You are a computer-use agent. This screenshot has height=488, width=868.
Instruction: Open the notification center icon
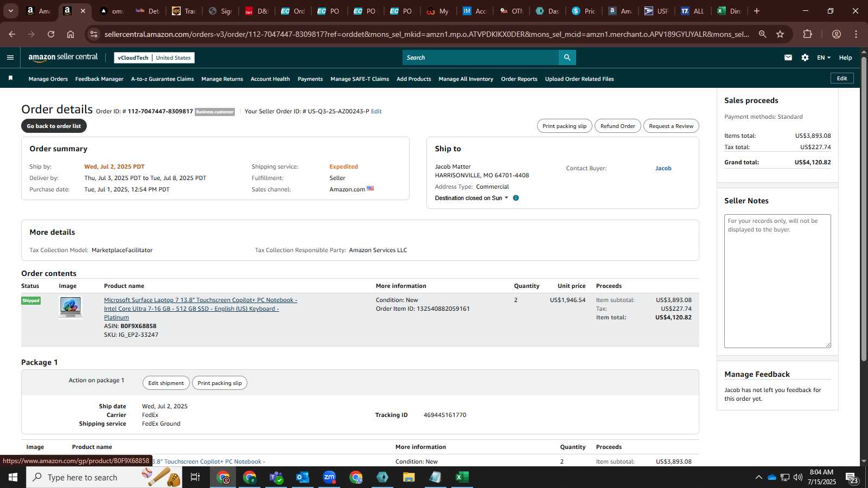[852, 477]
